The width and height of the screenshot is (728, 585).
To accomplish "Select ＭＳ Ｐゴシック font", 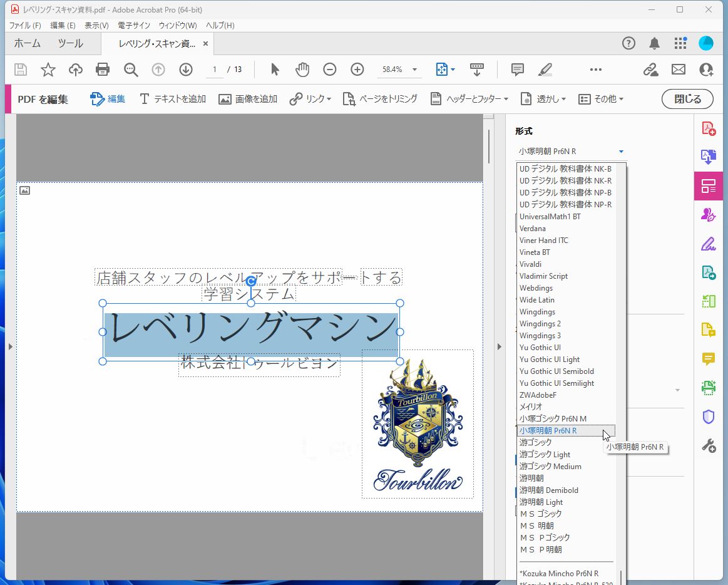I will point(567,537).
